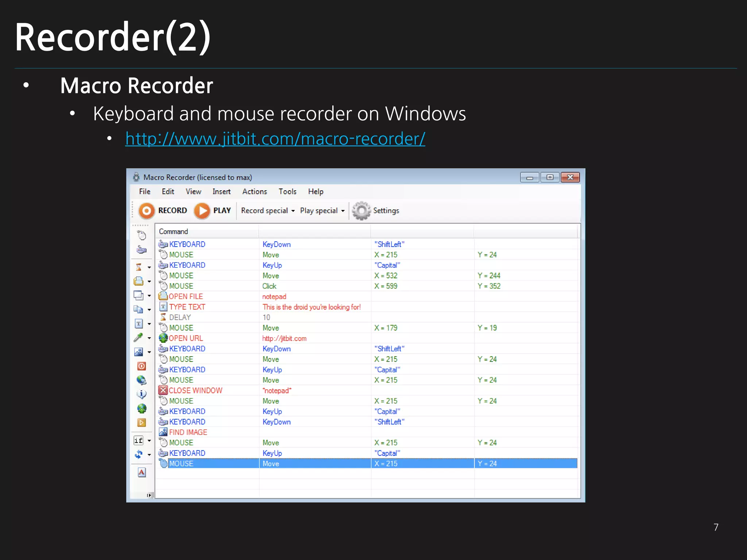Viewport: 747px width, 560px height.
Task: Click the Command column header
Action: 207,232
